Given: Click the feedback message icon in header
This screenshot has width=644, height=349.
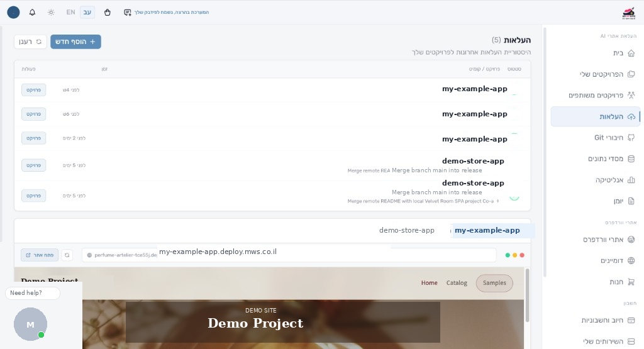Looking at the screenshot, I should pyautogui.click(x=127, y=13).
